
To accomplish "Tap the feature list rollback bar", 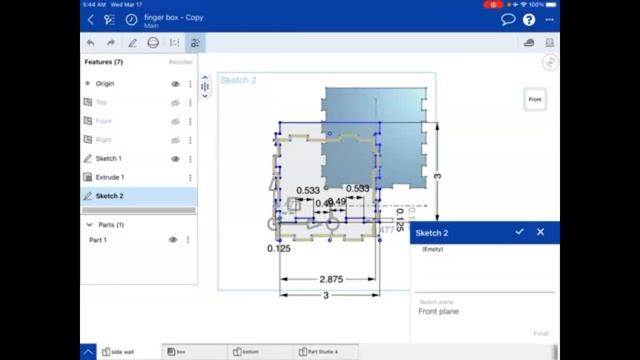I will [x=139, y=211].
